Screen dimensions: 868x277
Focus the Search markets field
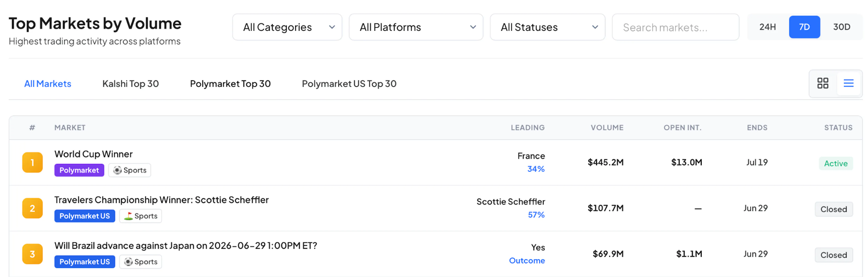click(x=676, y=27)
